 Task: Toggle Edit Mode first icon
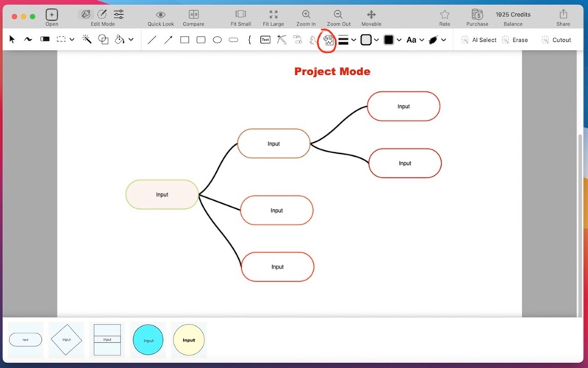tap(86, 14)
